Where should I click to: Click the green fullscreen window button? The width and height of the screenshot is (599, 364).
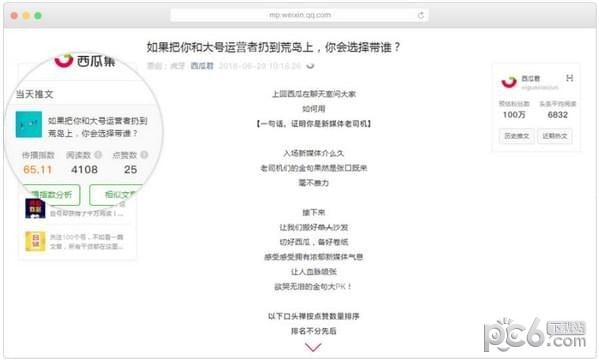point(38,16)
